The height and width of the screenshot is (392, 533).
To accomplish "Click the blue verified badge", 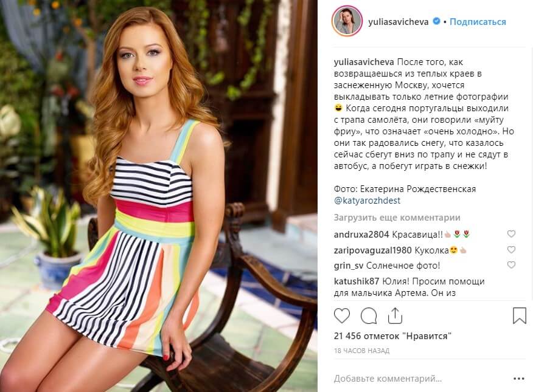I will click(436, 21).
